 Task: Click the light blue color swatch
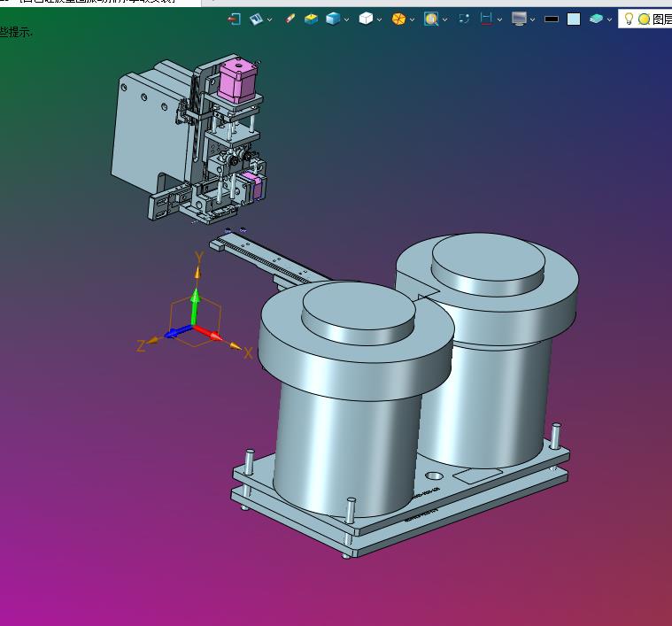coord(574,19)
